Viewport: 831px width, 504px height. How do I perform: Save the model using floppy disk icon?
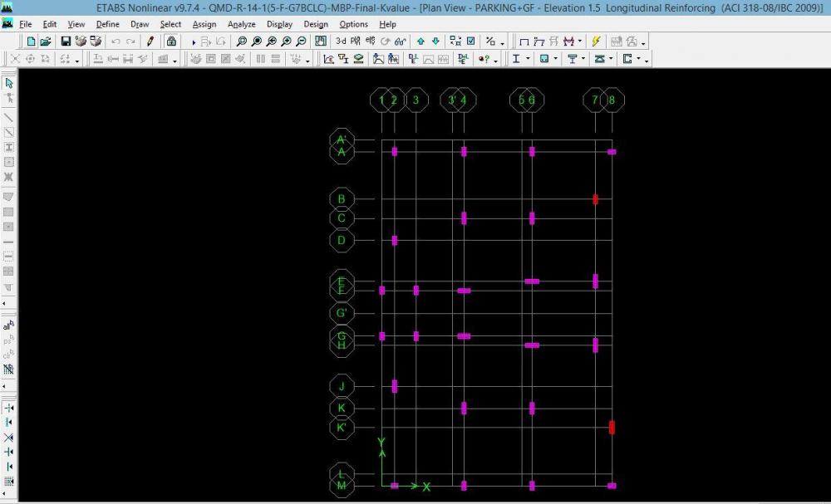pos(66,42)
